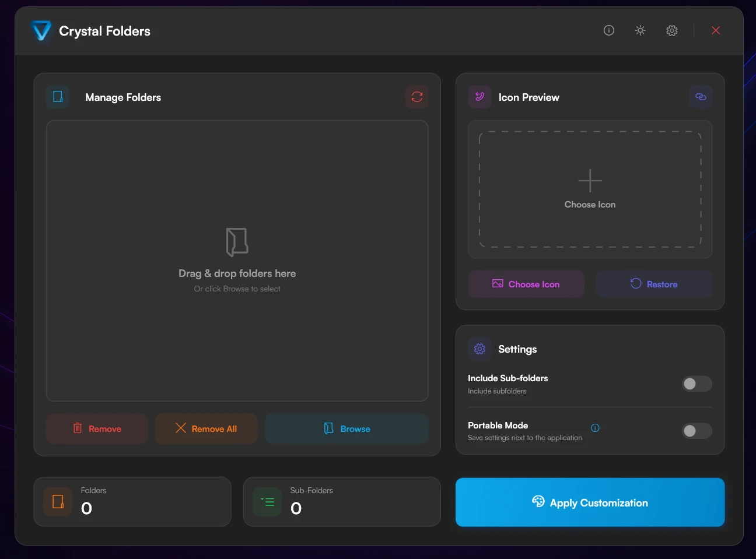Show Portable Mode info tooltip icon
This screenshot has width=756, height=559.
[595, 428]
